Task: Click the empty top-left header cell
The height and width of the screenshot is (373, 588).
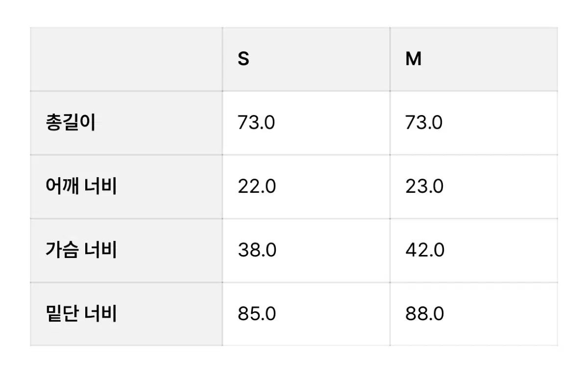Action: [x=126, y=59]
